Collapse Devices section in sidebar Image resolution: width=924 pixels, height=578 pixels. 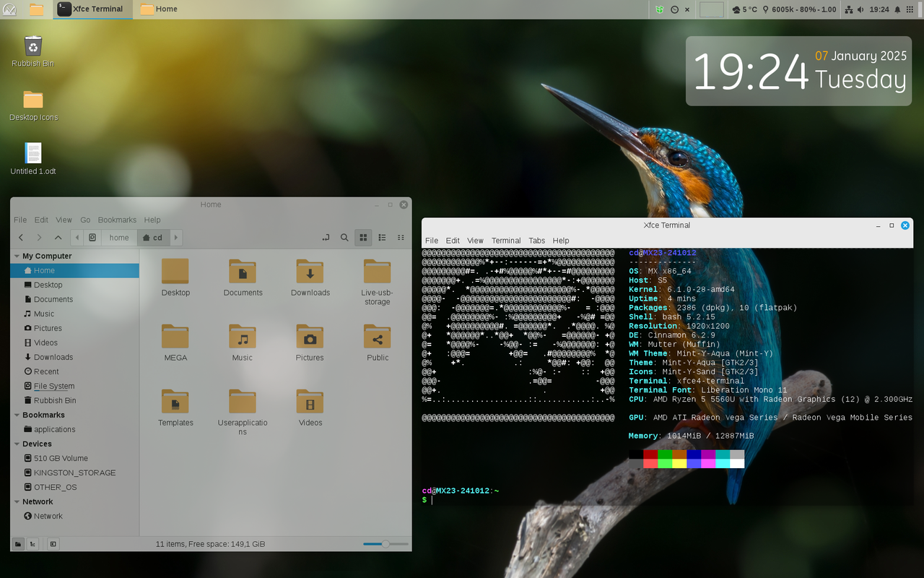point(17,444)
